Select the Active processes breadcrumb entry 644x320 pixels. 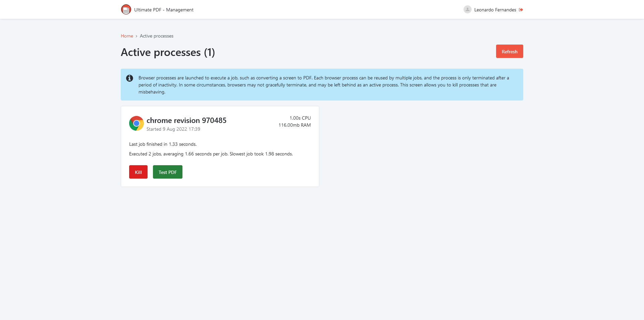[156, 36]
